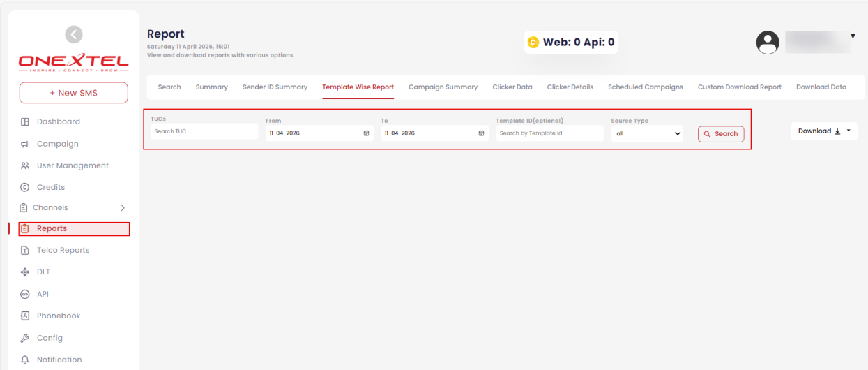Click the + New SMS button
Image resolution: width=868 pixels, height=370 pixels.
click(73, 93)
